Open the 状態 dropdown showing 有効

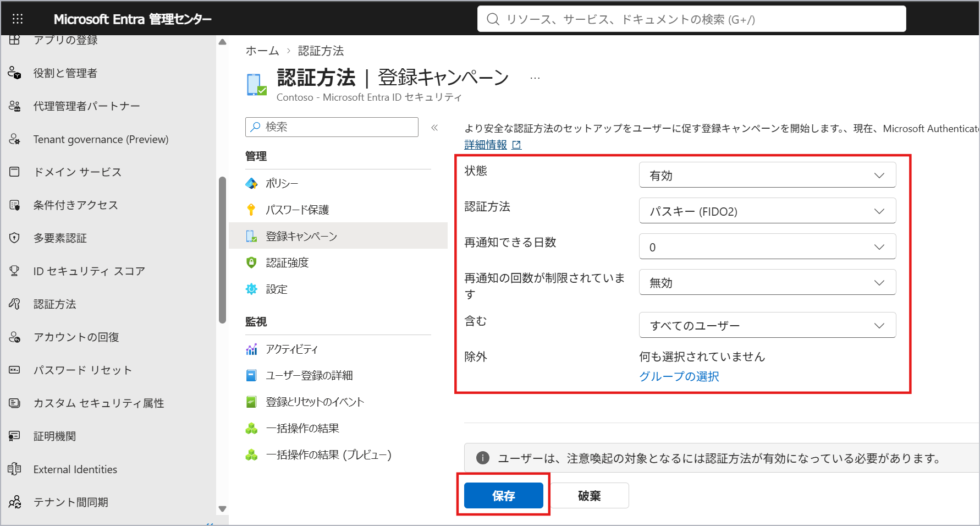pos(767,175)
